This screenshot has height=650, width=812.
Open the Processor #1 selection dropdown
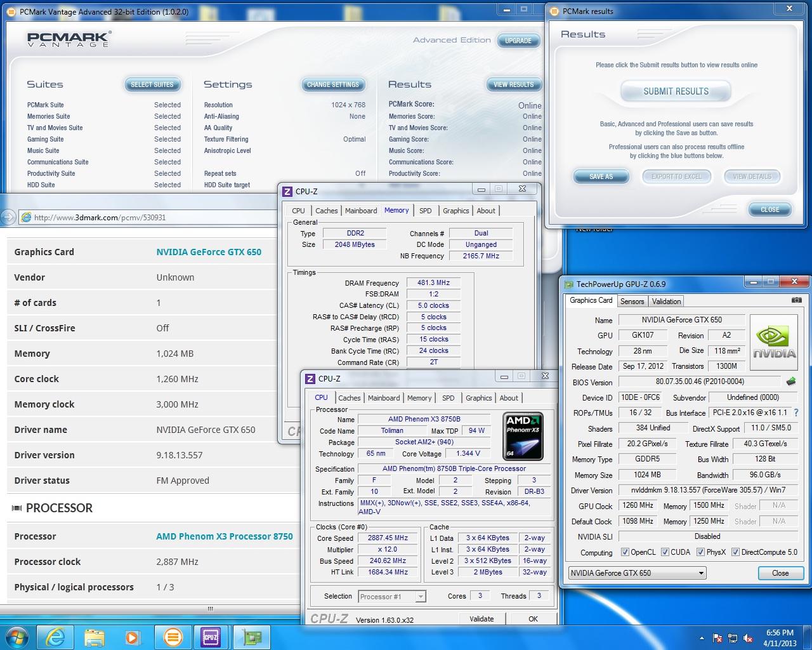click(391, 597)
